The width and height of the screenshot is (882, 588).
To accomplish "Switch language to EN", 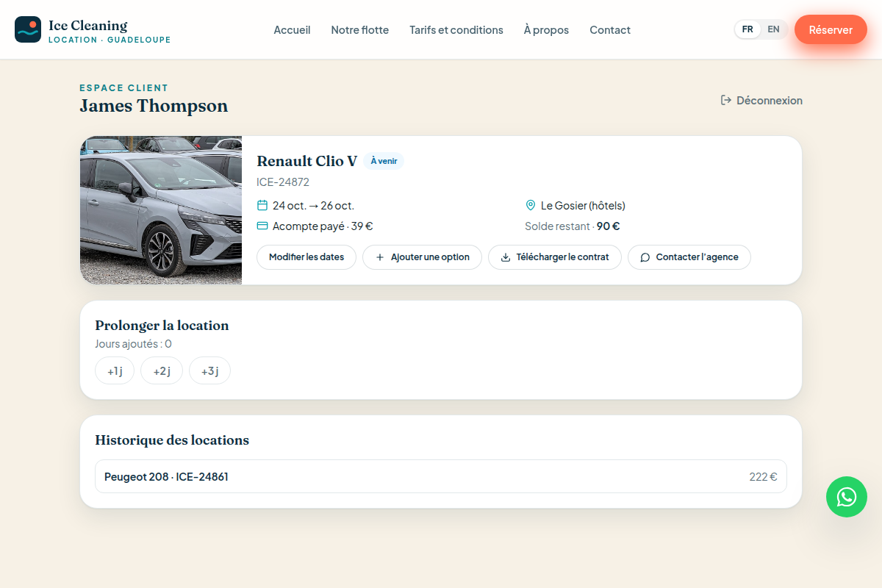I will pyautogui.click(x=773, y=29).
